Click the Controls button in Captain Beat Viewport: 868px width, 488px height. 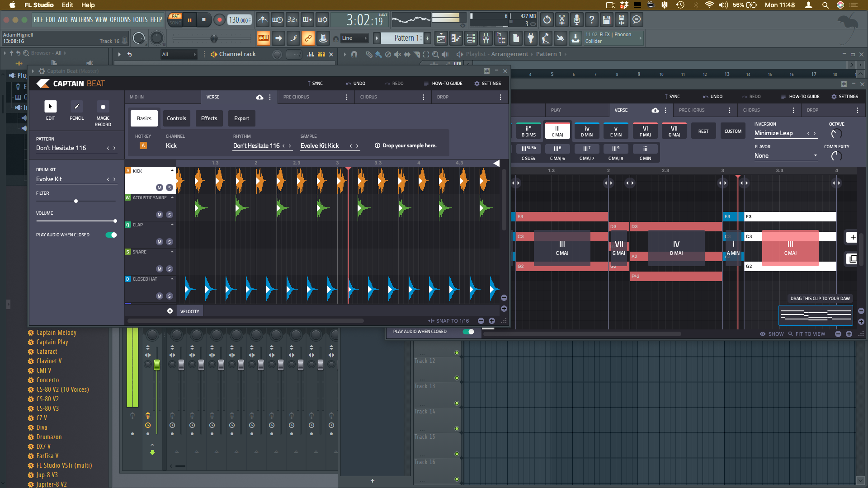coord(176,118)
